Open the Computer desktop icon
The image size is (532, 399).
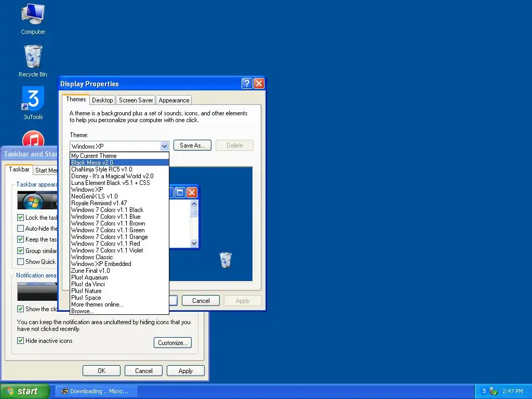point(33,19)
